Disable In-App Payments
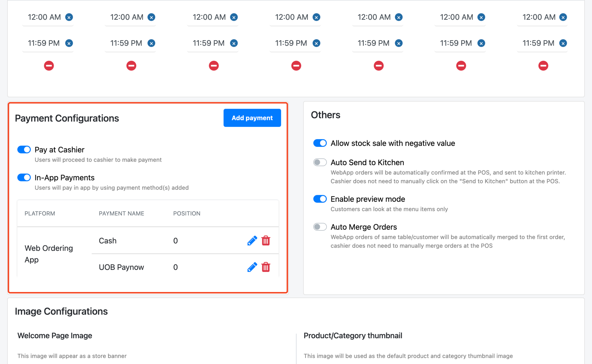Screen dimensions: 592x364 pyautogui.click(x=24, y=177)
